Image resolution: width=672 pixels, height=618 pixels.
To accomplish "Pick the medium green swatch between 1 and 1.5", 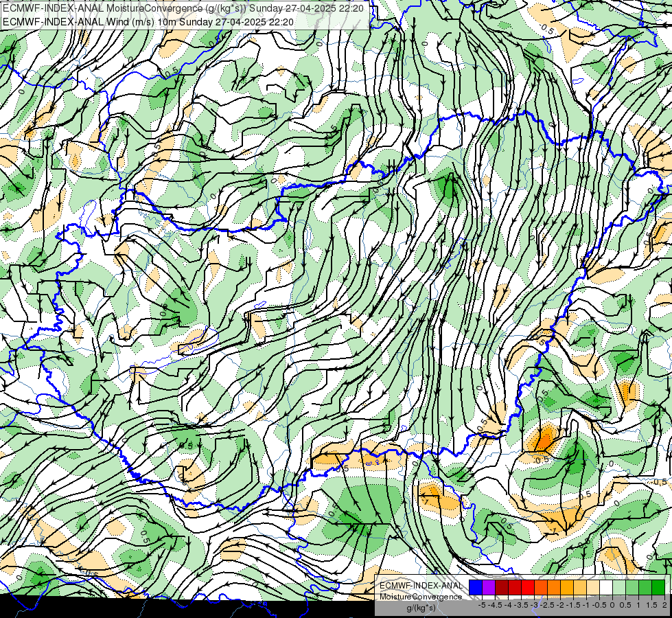I will pyautogui.click(x=645, y=587).
